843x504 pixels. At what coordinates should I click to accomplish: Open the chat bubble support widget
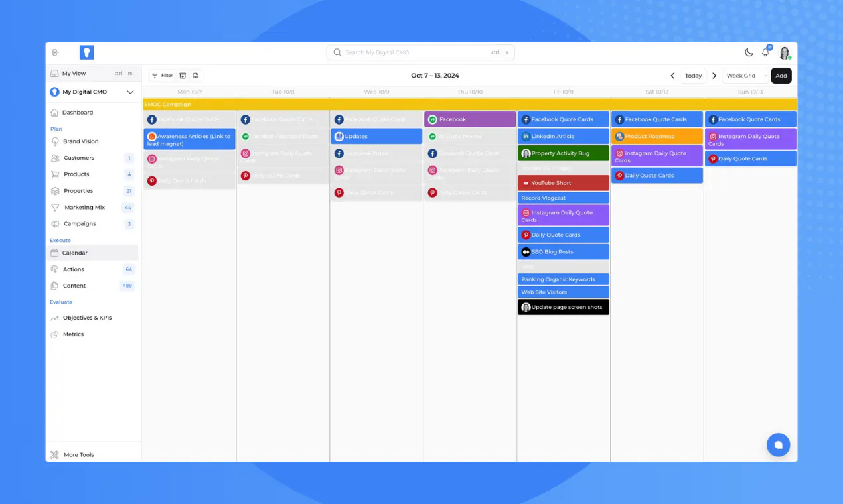[x=778, y=445]
